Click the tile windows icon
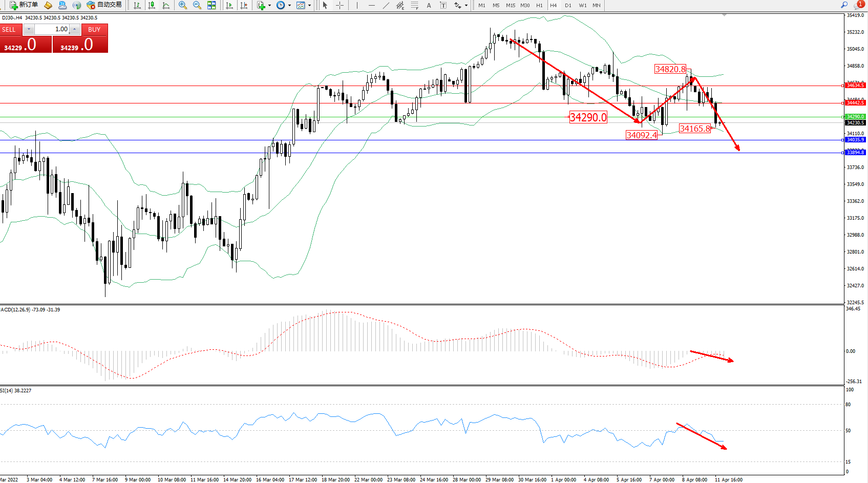Image resolution: width=868 pixels, height=483 pixels. pos(211,5)
